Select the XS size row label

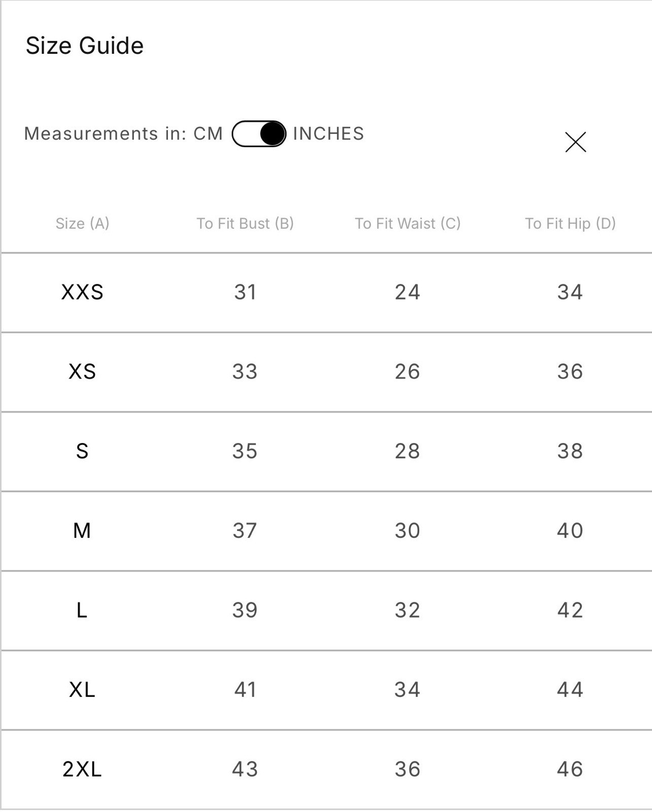(x=82, y=372)
